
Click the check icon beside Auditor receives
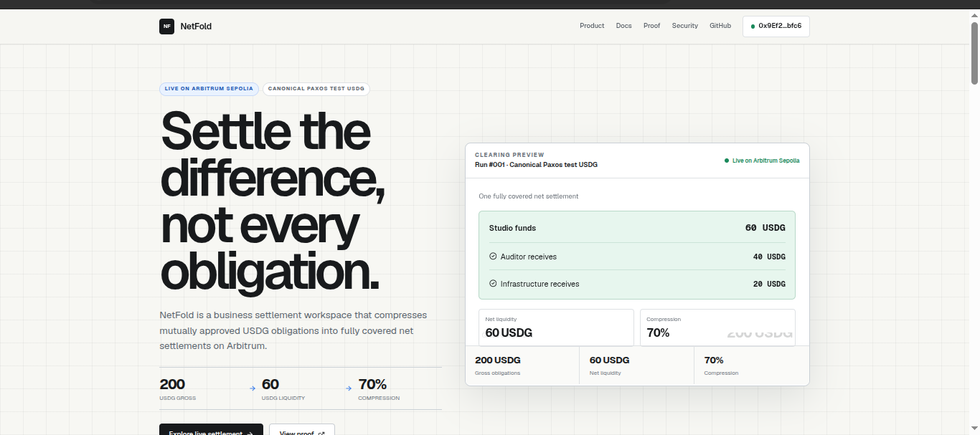click(x=493, y=256)
